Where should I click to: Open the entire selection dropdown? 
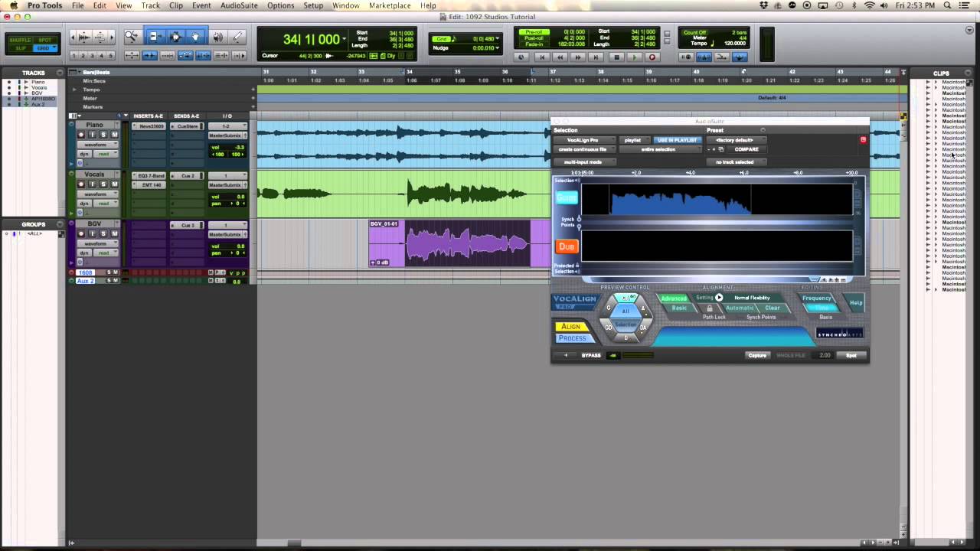[x=659, y=149]
